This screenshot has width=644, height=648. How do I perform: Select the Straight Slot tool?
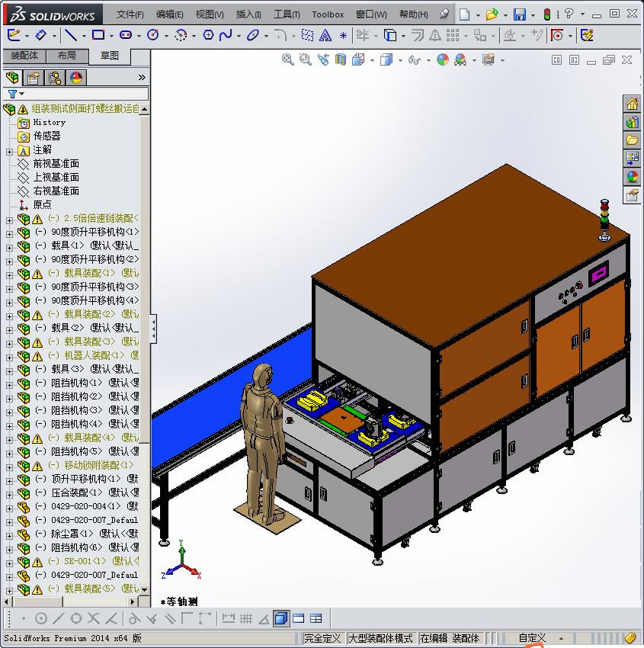[x=126, y=35]
